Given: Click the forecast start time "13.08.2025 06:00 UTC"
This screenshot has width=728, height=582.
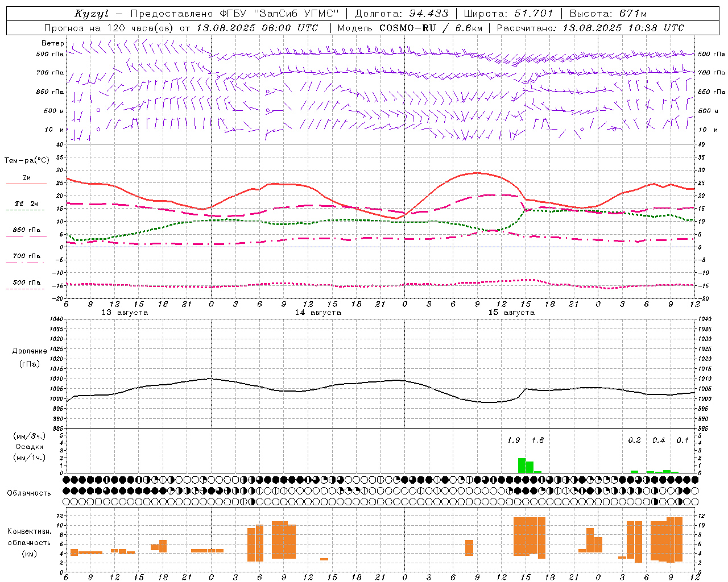Looking at the screenshot, I should coord(257,28).
